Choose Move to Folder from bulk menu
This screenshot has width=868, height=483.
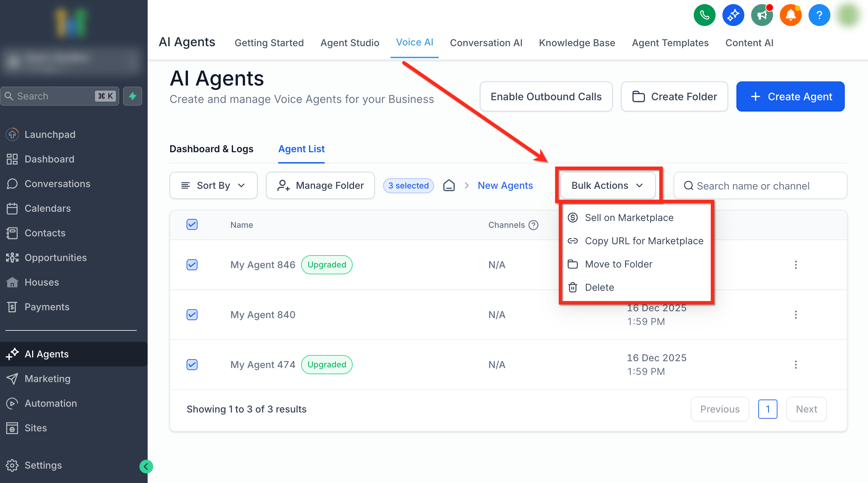[x=618, y=264]
